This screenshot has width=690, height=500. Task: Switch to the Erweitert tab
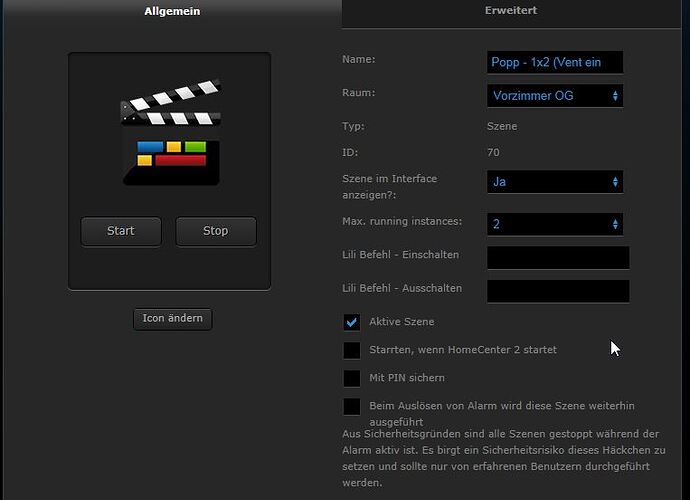pyautogui.click(x=513, y=11)
